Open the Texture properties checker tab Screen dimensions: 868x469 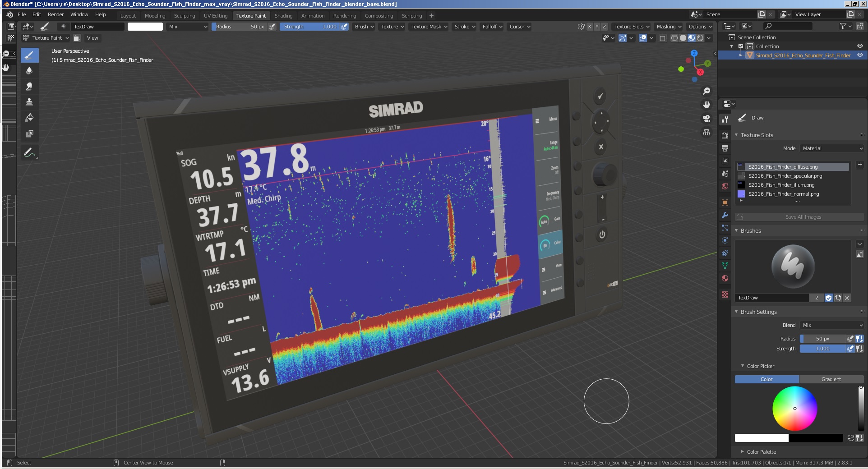tap(725, 294)
